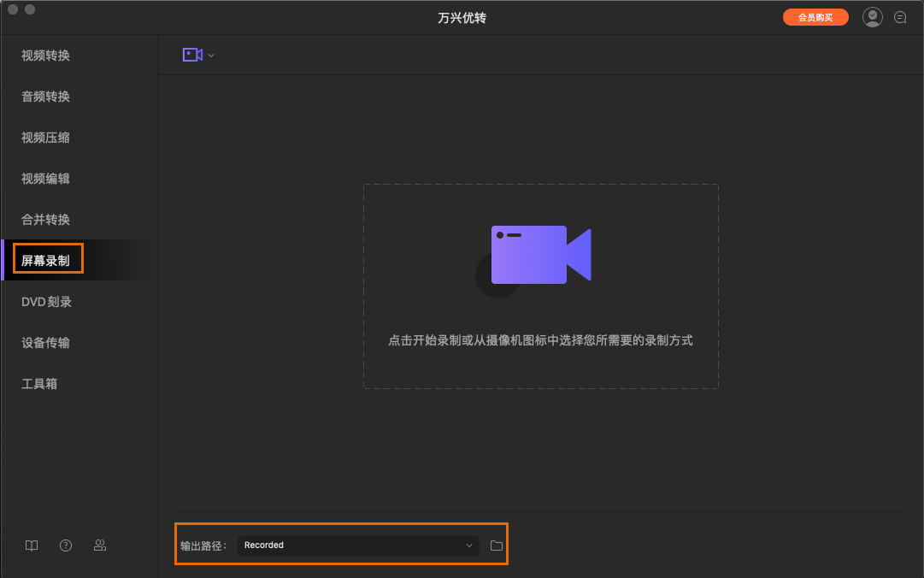Expand the recording mode dropdown chevron
Viewport: 924px width, 578px height.
210,54
